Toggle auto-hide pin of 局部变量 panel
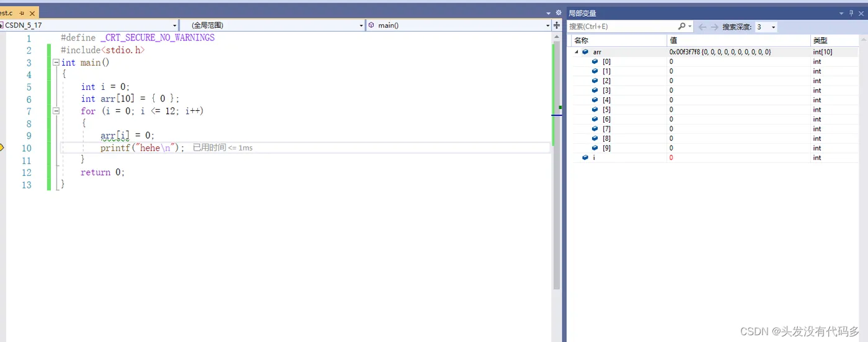 click(851, 13)
